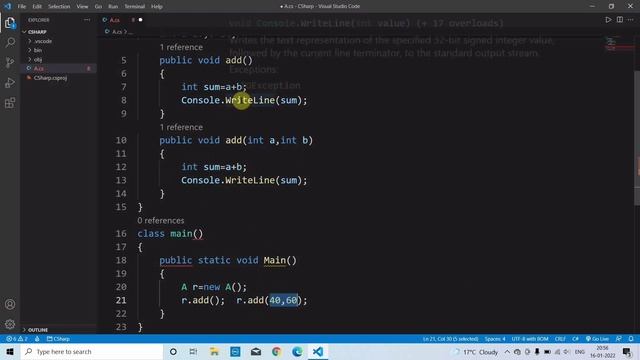The width and height of the screenshot is (640, 360).
Task: Open the Run and Debug view
Action: click(10, 82)
